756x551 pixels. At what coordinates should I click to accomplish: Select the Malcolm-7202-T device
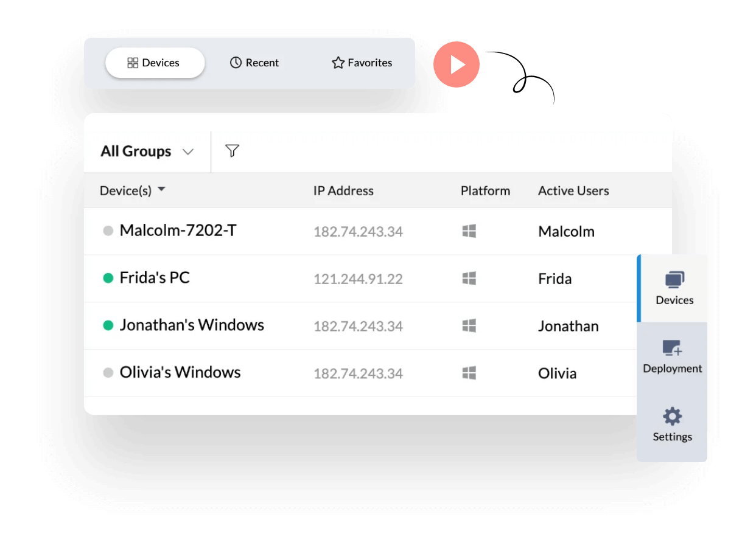[178, 230]
